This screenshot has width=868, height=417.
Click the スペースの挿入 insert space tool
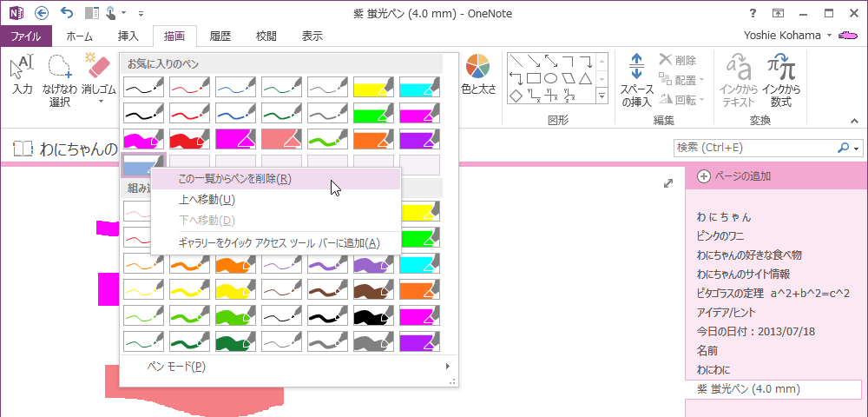(x=636, y=80)
